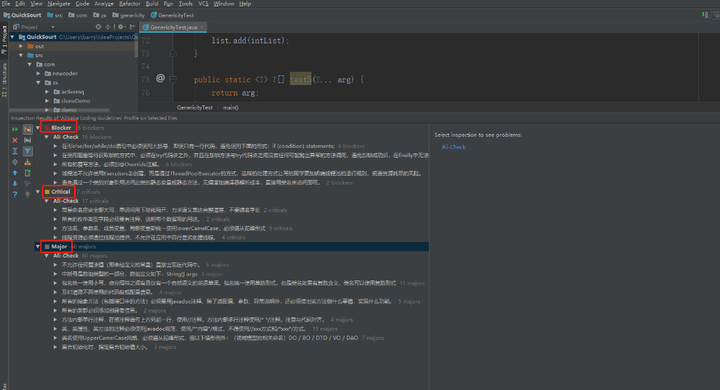Click the Export inspection results icon
Viewport: 720px width, 390px height.
click(28, 162)
